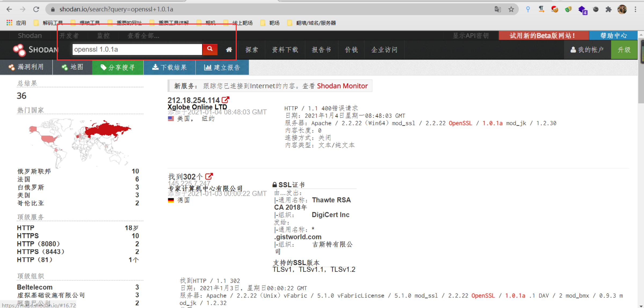644x308 pixels.
Task: Open the 探索 navigation item
Action: pos(252,50)
